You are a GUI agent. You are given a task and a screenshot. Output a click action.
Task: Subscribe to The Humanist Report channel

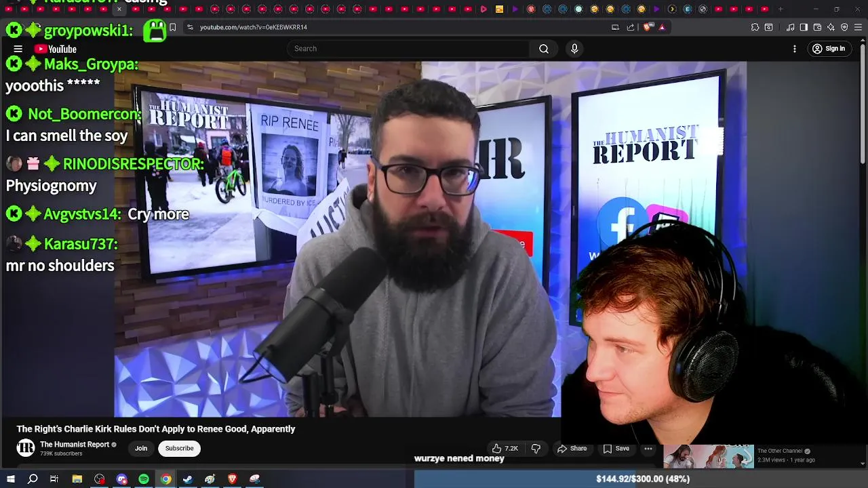[179, 448]
